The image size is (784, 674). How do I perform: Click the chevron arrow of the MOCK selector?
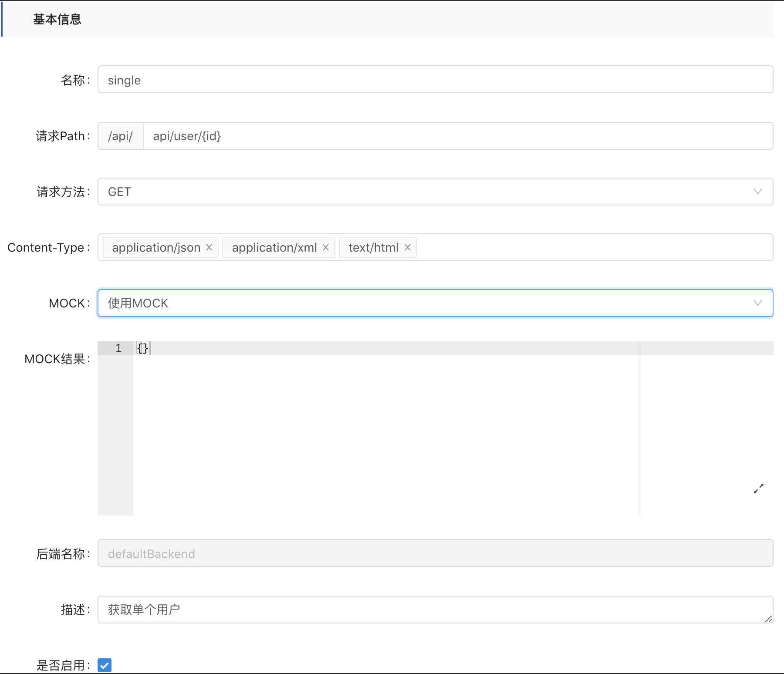(x=757, y=303)
